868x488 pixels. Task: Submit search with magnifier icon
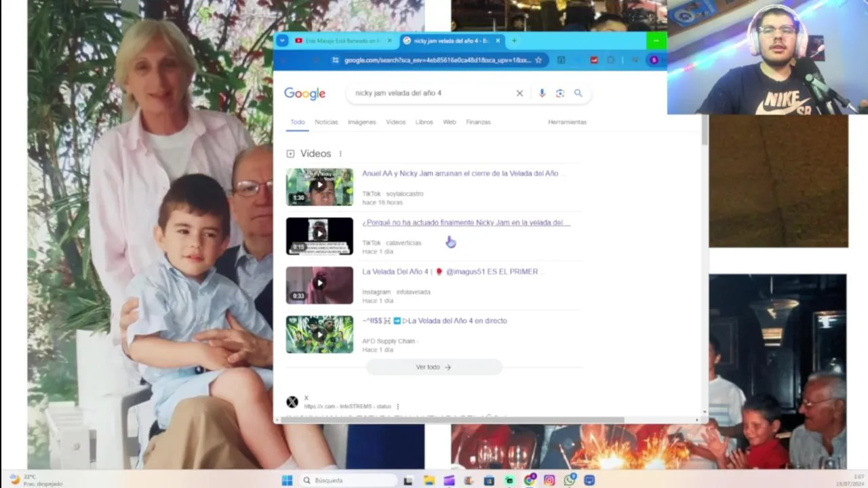click(578, 93)
